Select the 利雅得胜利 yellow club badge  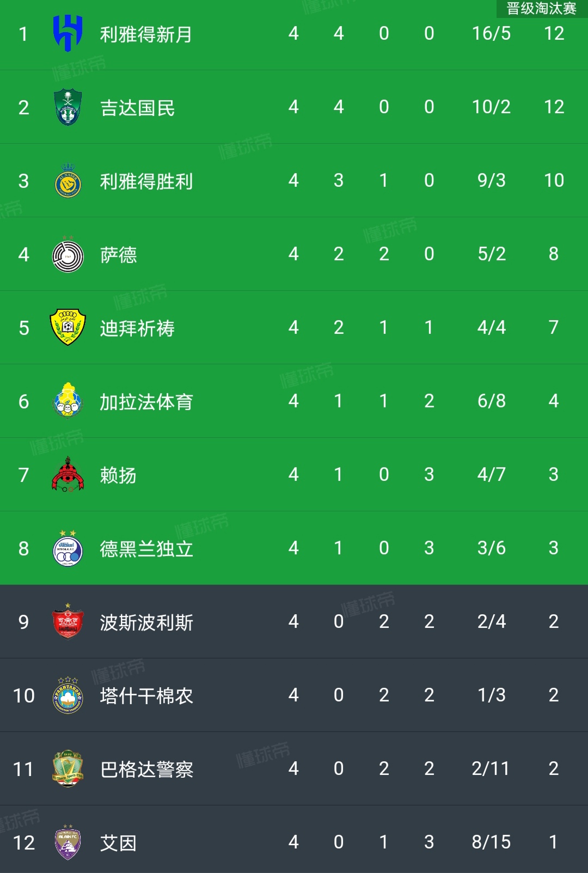pyautogui.click(x=68, y=181)
